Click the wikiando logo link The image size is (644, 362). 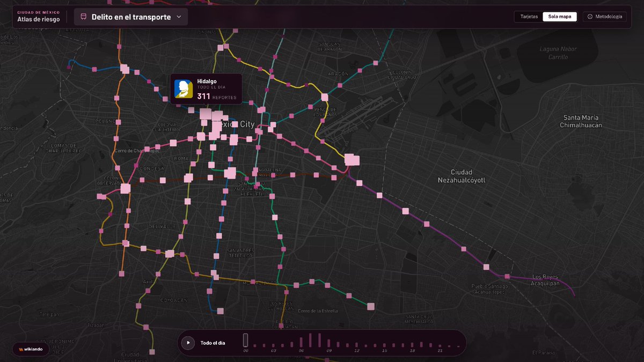(31, 349)
